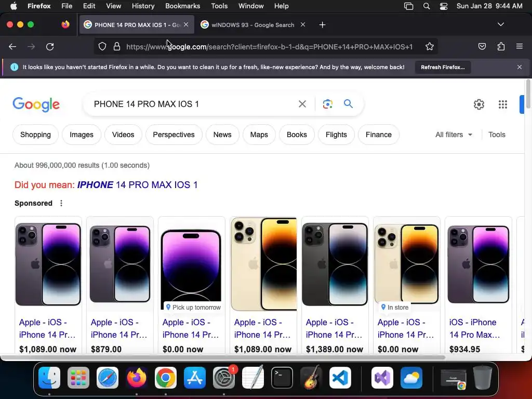Open the Apple menu
This screenshot has width=532, height=399.
[x=14, y=6]
